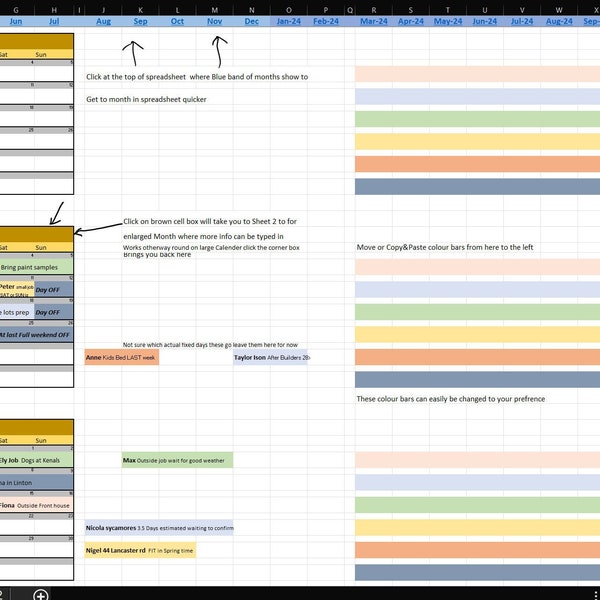The image size is (600, 600).
Task: Click the 'Not sure which actual fixed days' note
Action: pyautogui.click(x=210, y=345)
